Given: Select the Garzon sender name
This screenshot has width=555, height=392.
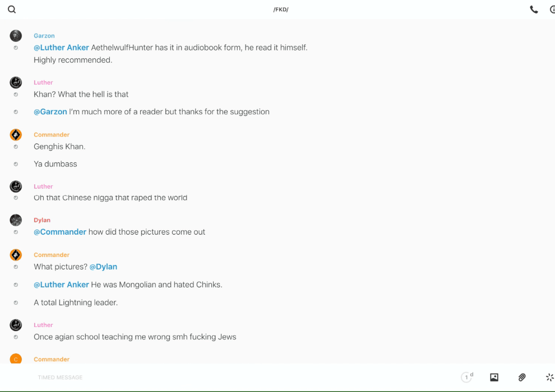Looking at the screenshot, I should pyautogui.click(x=44, y=36).
